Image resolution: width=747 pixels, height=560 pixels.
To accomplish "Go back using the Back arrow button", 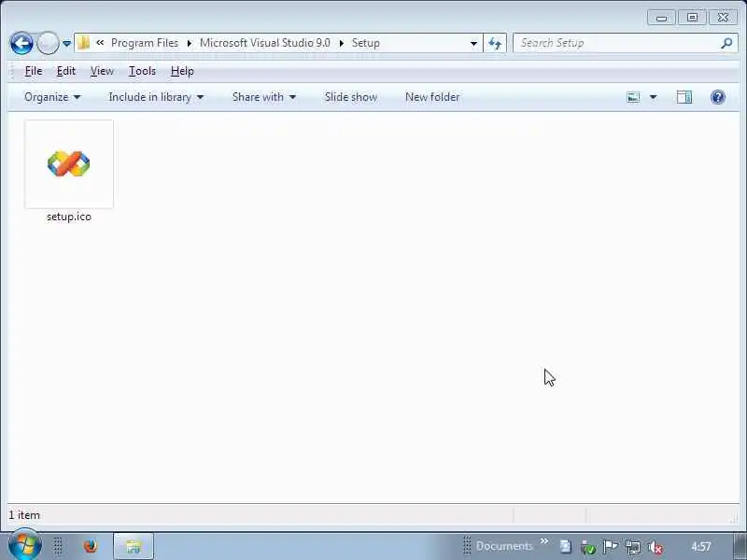I will 21,43.
